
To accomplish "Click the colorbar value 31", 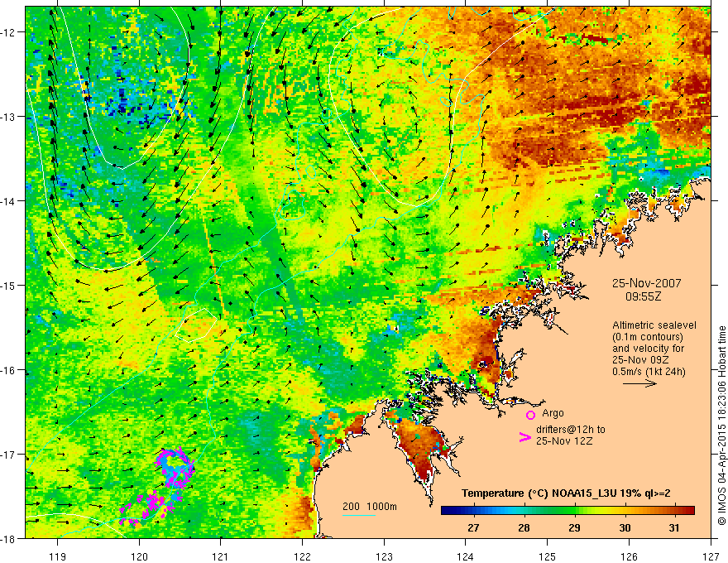I will coord(674,528).
